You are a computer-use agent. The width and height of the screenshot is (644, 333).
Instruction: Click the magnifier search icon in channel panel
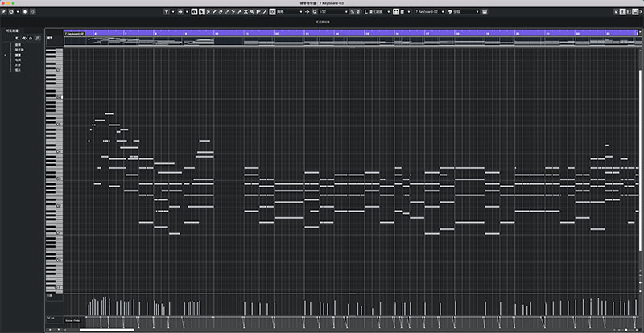point(38,38)
